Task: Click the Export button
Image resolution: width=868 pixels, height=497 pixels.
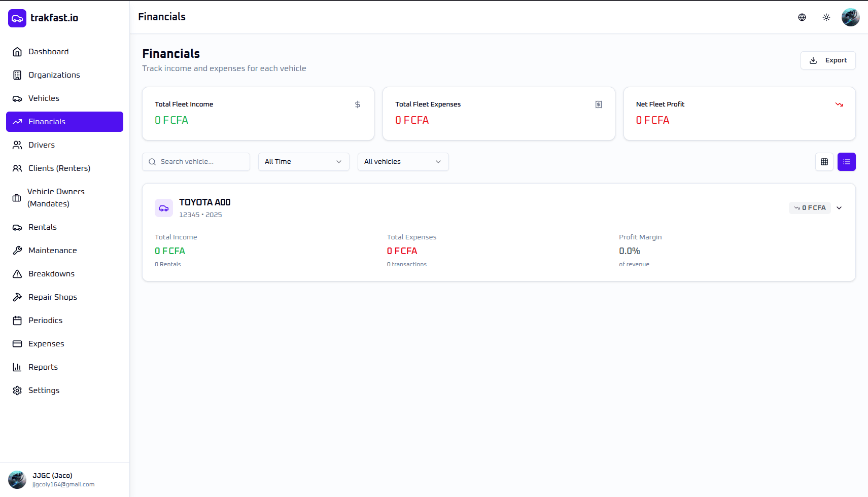Action: coord(828,60)
